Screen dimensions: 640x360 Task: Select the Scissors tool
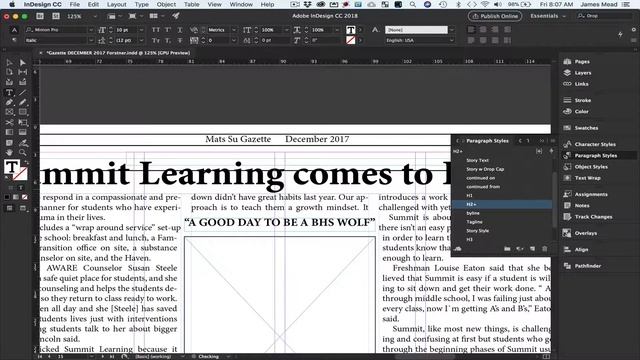click(x=9, y=122)
